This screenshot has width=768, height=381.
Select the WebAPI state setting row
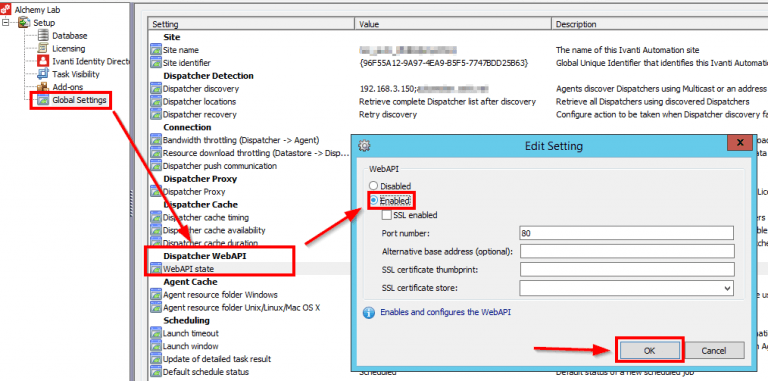[188, 268]
